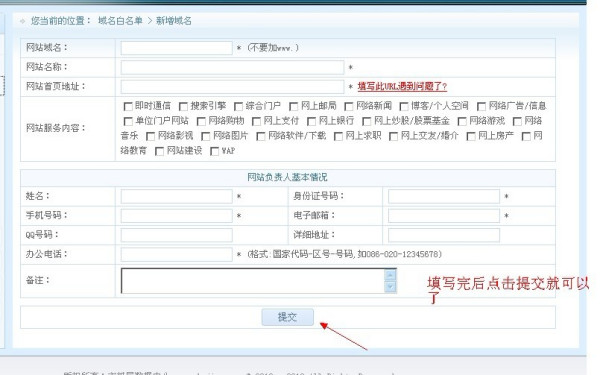Check the 网上房产 checkbox
Viewport: 600px width, 375px height.
point(471,136)
